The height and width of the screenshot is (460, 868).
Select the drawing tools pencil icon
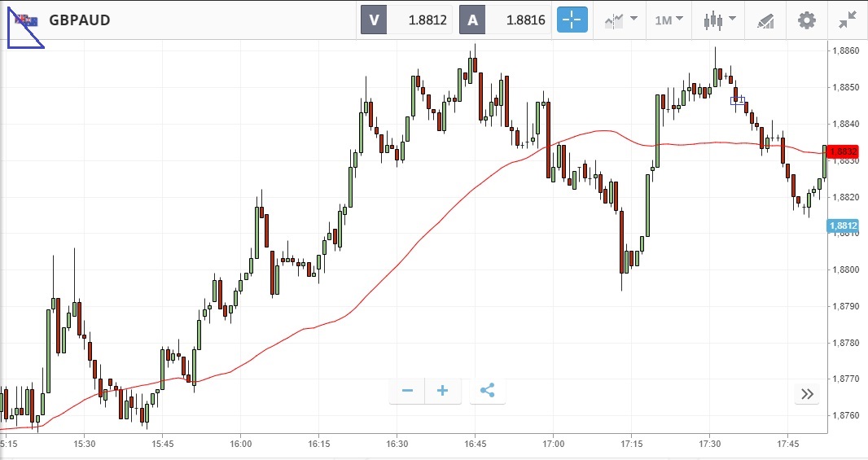765,20
